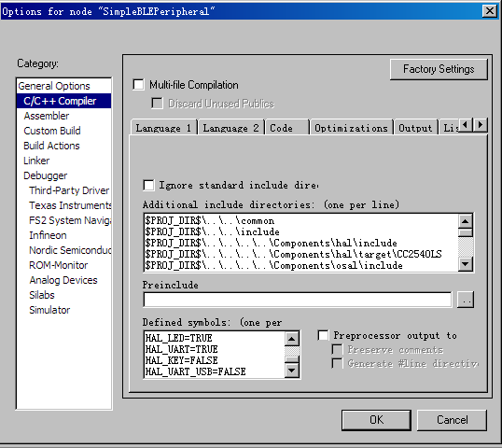Click the $PROJ_DIR$\..\..\common line

tap(210, 220)
